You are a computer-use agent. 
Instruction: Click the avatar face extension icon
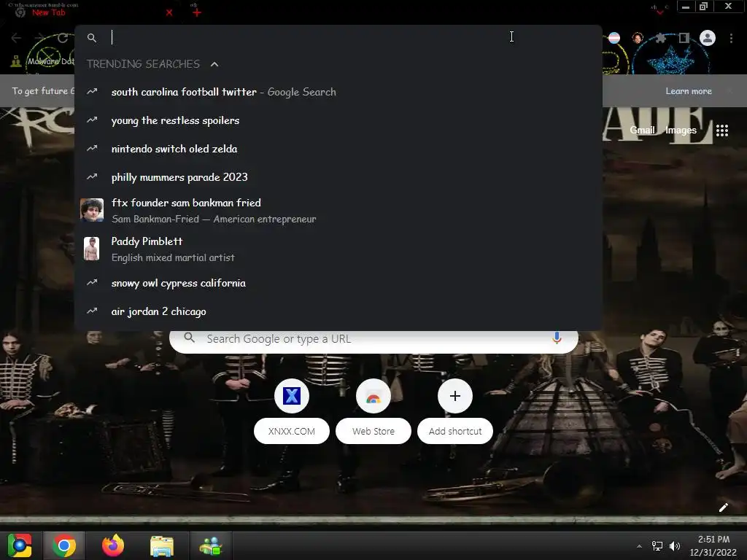(638, 38)
